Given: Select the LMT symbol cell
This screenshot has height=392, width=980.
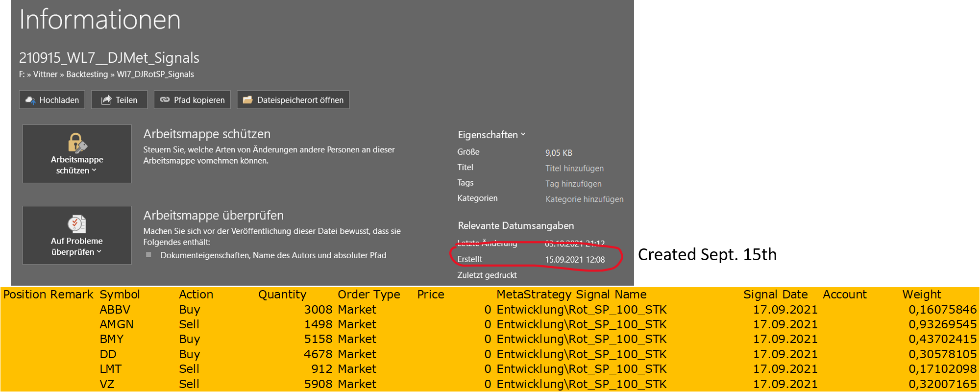Looking at the screenshot, I should 111,369.
